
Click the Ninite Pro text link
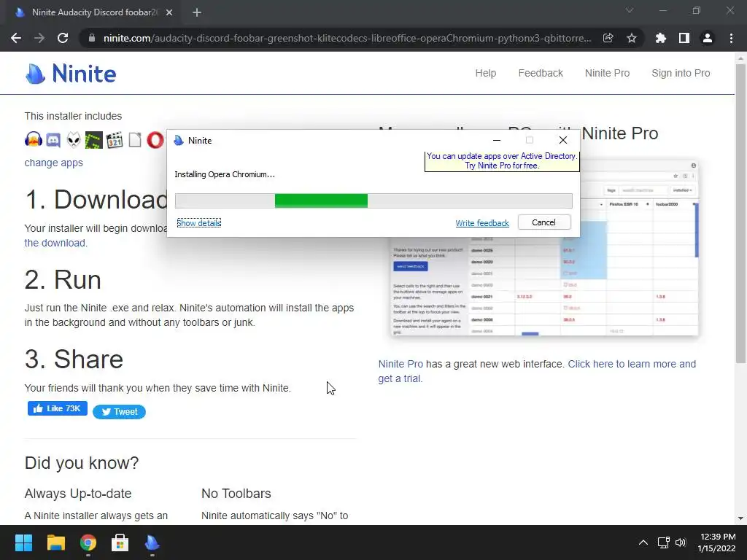[x=400, y=365]
